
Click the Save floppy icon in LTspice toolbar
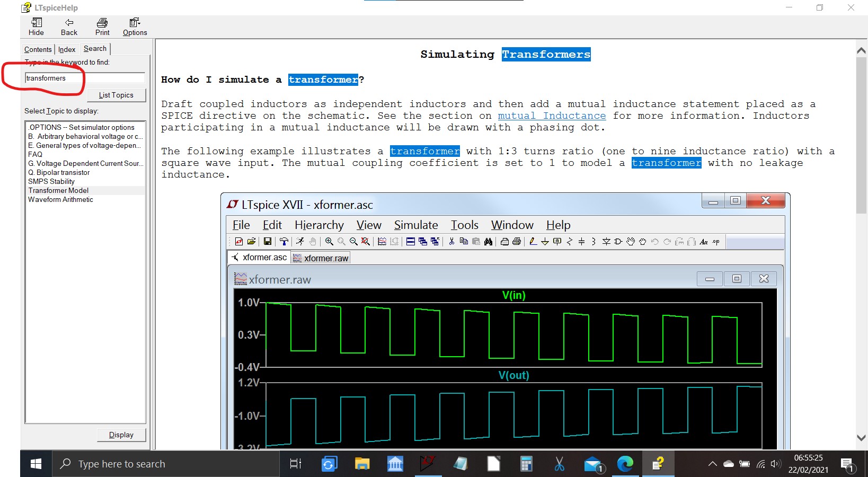click(x=267, y=242)
